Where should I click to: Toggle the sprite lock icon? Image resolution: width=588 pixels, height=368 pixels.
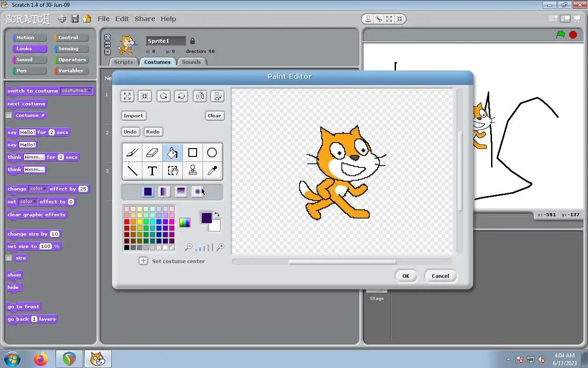192,41
